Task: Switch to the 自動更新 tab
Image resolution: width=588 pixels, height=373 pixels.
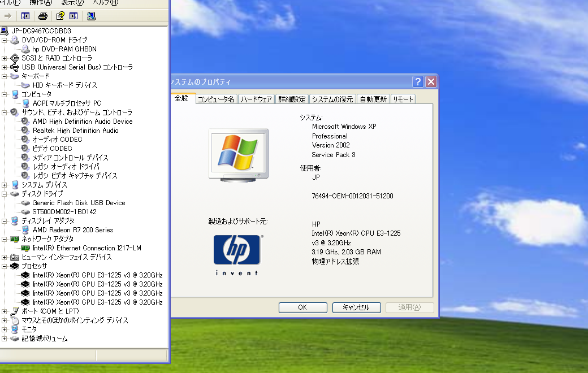Action: pos(373,99)
